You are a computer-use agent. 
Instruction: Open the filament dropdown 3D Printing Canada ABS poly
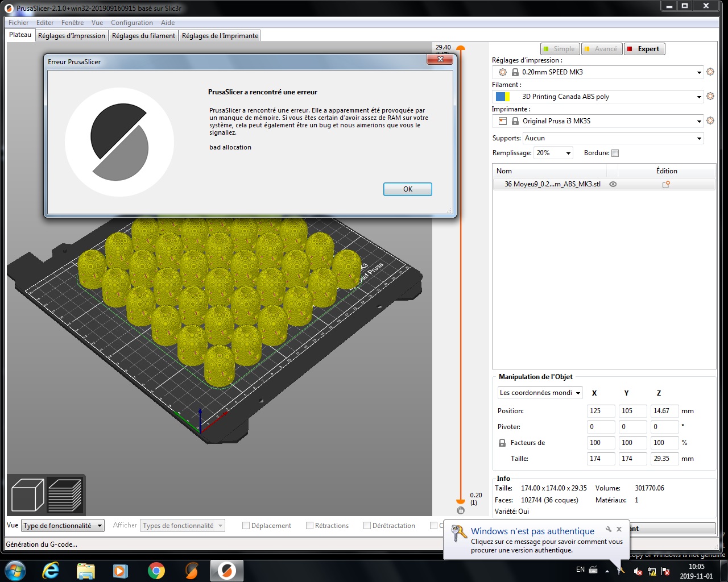[598, 97]
